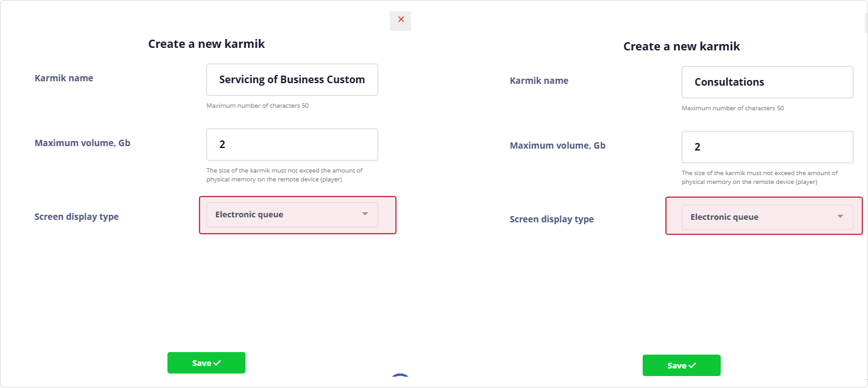The height and width of the screenshot is (388, 868).
Task: Save the Consultations karmik
Action: click(x=681, y=365)
